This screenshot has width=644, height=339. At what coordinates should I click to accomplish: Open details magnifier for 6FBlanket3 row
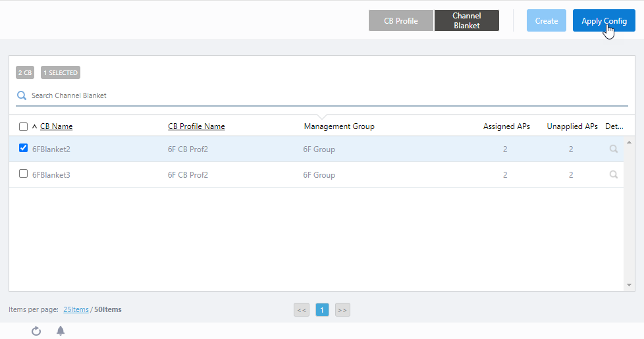pyautogui.click(x=614, y=175)
